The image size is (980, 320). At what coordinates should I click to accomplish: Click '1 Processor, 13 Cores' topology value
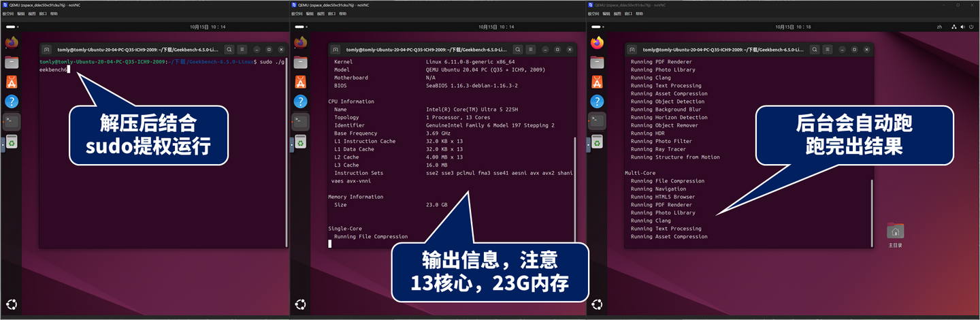[x=458, y=117]
